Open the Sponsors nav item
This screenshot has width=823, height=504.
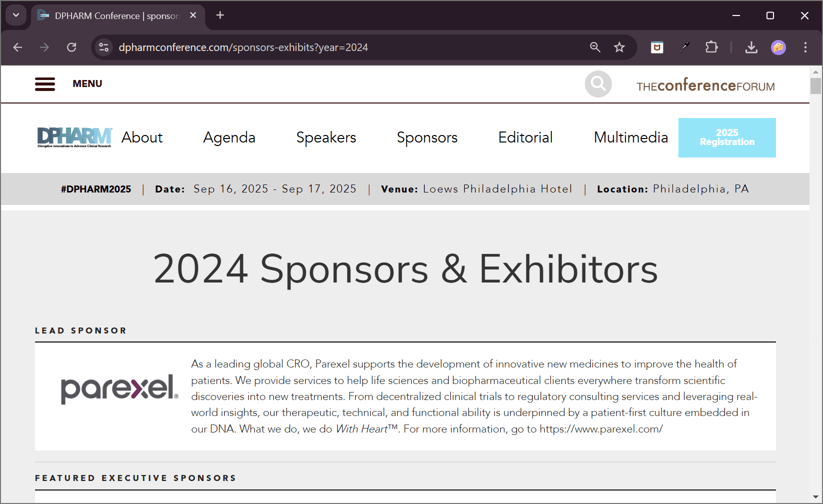(x=427, y=137)
